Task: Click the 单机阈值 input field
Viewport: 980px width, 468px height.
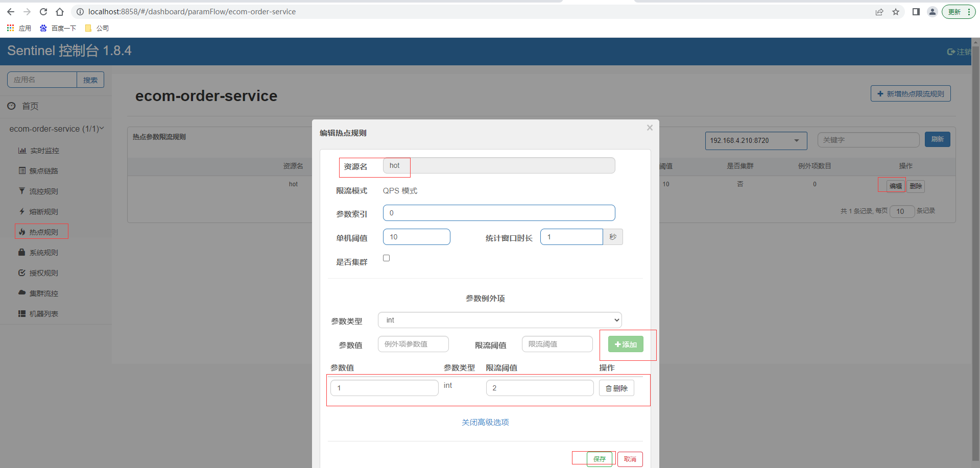Action: coord(417,237)
